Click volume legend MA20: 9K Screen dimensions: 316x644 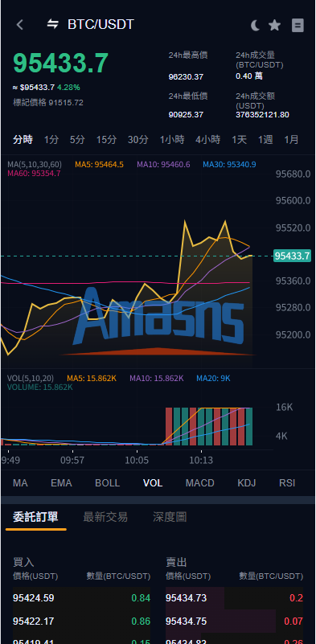213,378
